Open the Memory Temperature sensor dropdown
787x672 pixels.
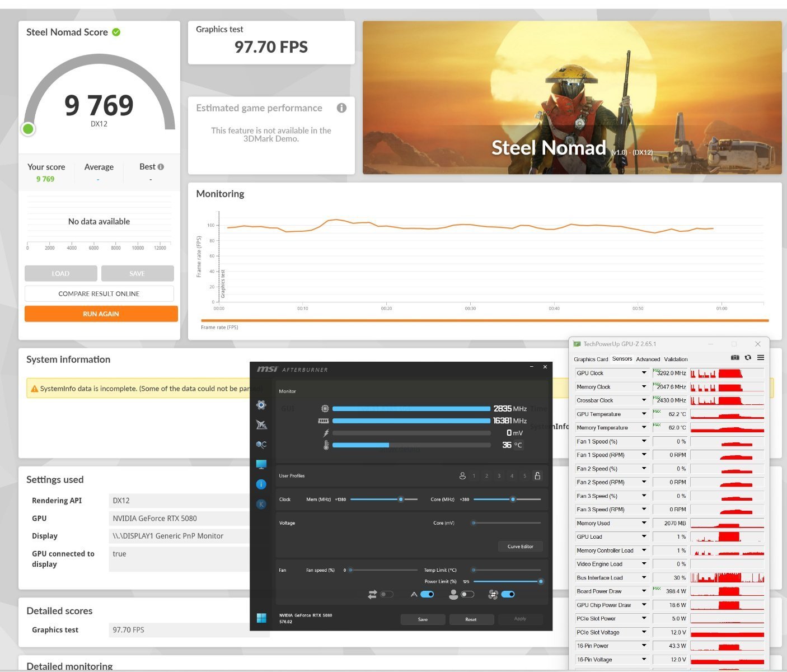tap(644, 428)
